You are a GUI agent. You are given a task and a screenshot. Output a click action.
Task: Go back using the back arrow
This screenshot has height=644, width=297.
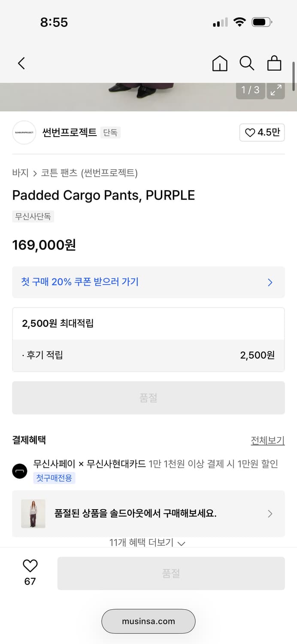tap(21, 63)
